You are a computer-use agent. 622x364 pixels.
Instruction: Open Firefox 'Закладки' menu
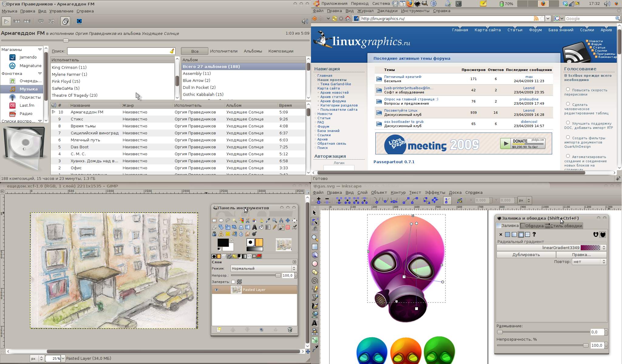(x=387, y=11)
